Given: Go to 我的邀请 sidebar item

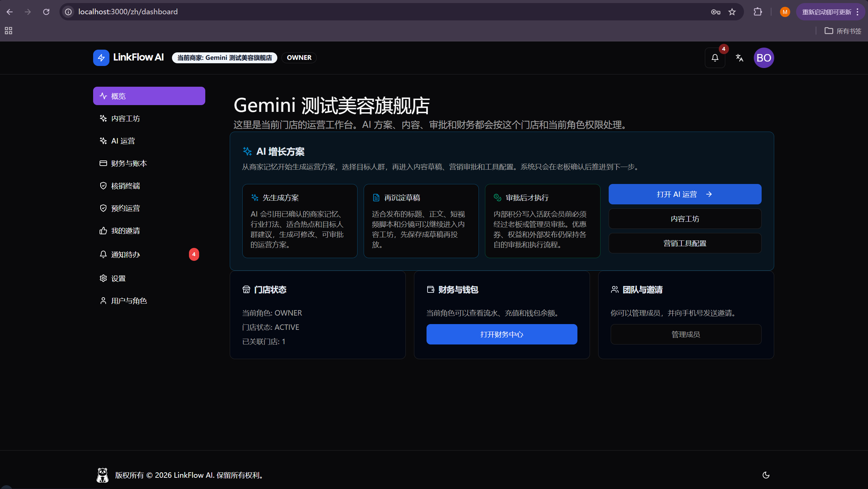Looking at the screenshot, I should pos(149,231).
